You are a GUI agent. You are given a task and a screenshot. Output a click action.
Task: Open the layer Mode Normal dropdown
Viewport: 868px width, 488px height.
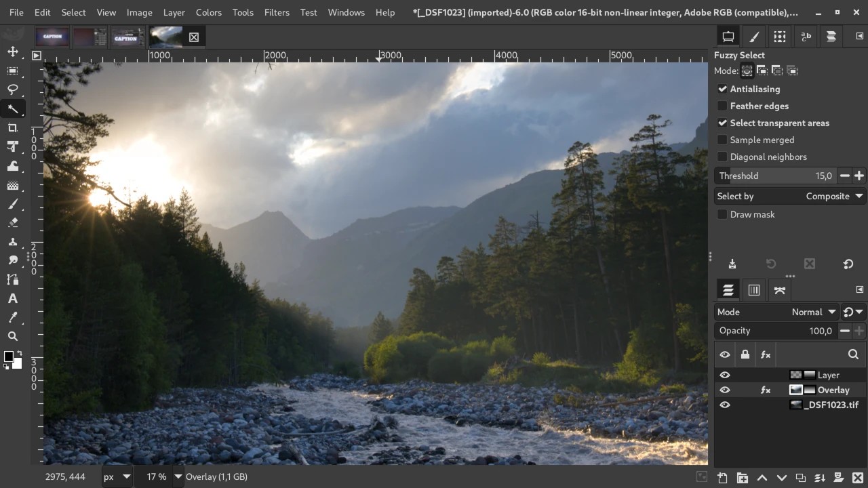[x=777, y=312]
